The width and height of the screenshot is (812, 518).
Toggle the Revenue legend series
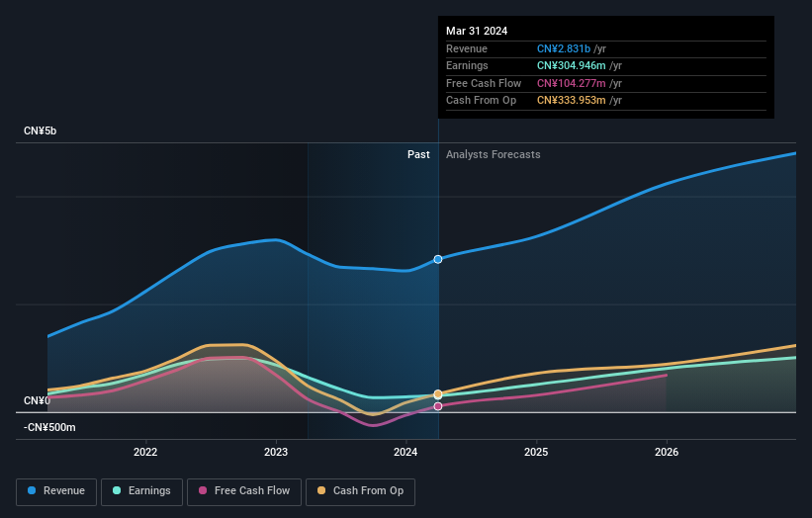click(x=56, y=491)
